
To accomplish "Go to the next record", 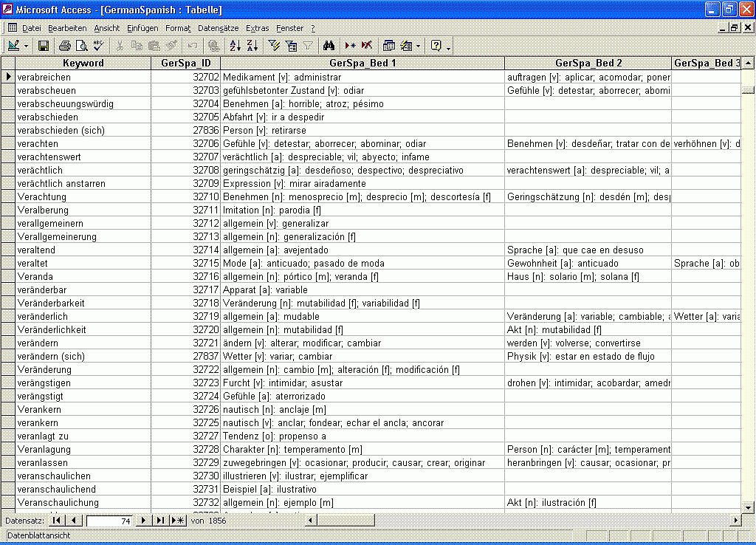I will tap(144, 521).
